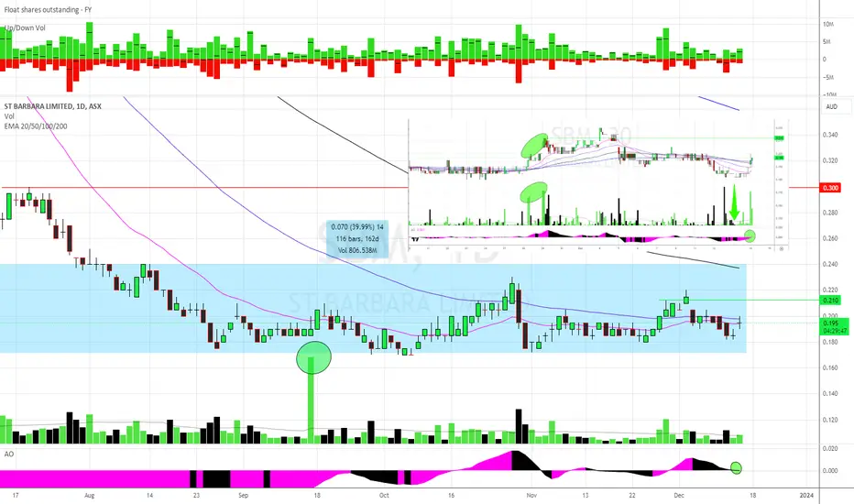854x504 pixels.
Task: Click the 0.340 price axis value
Action: [830, 135]
